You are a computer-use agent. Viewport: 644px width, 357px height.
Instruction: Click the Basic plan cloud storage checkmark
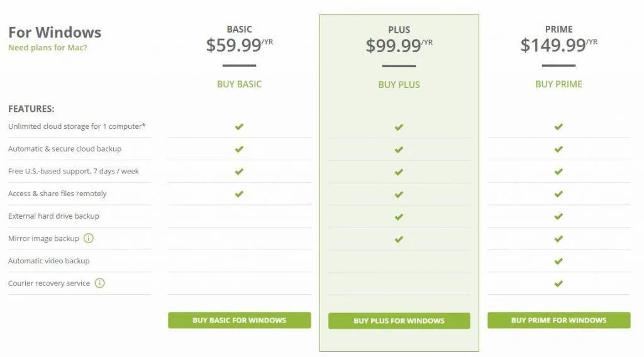(239, 126)
